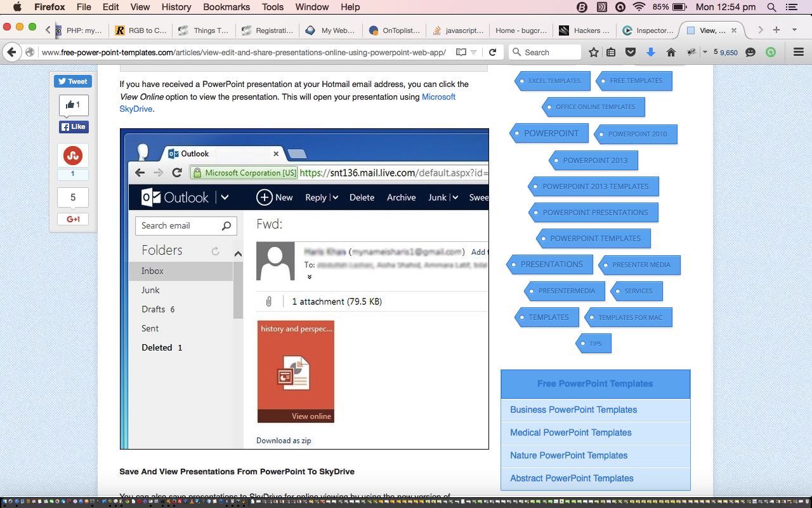
Task: Click the TIPS tag
Action: coord(594,344)
